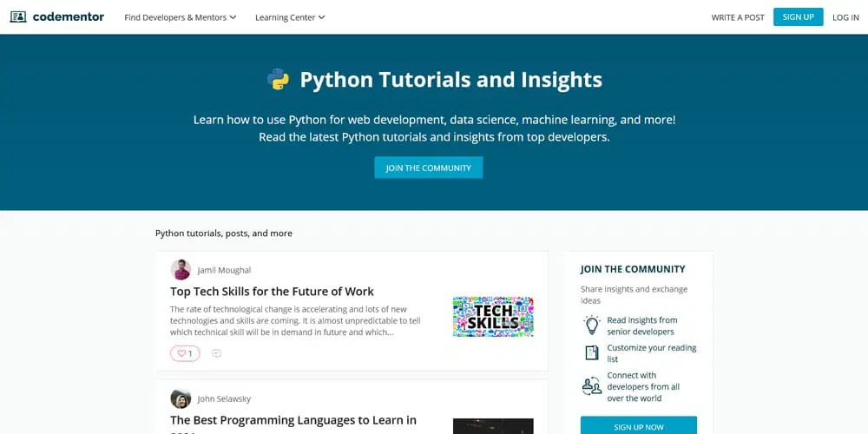This screenshot has height=434, width=868.
Task: Open comments on the Top Tech Skills post
Action: click(x=216, y=353)
